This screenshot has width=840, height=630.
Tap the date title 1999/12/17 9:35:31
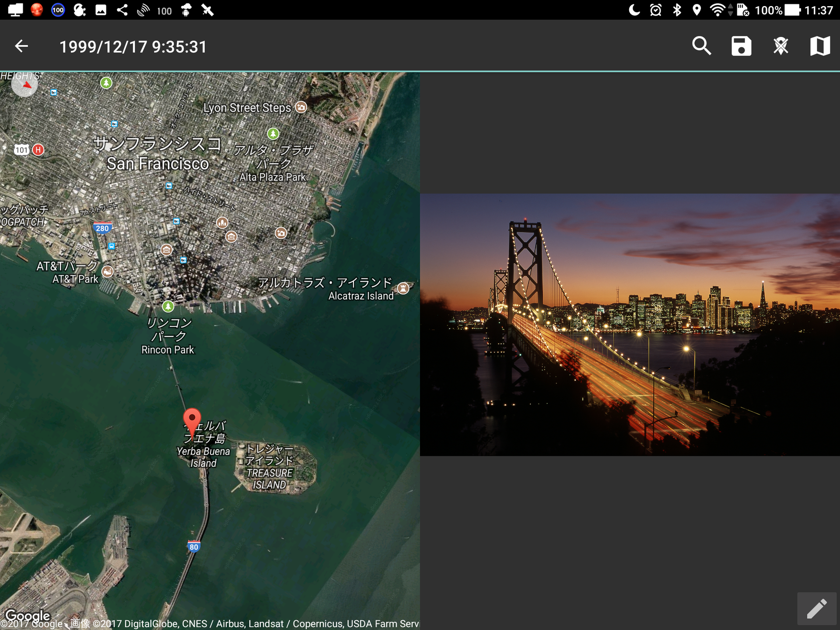click(x=133, y=47)
